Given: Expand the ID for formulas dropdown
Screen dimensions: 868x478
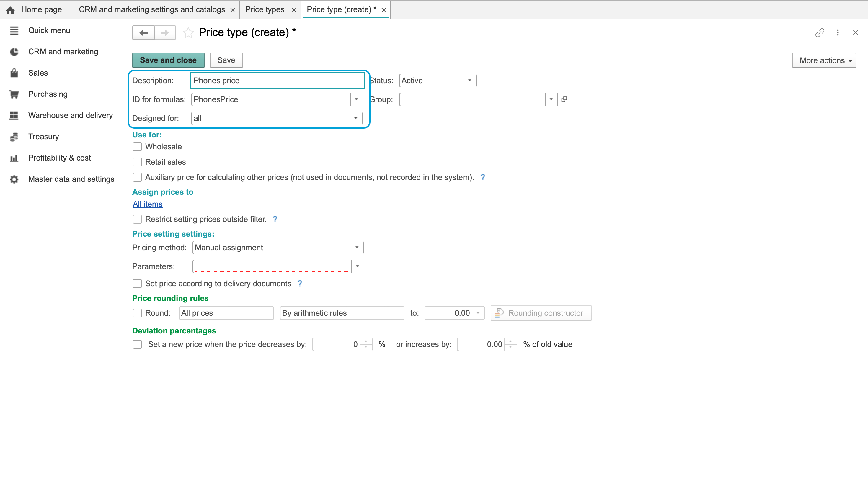Looking at the screenshot, I should click(x=356, y=99).
